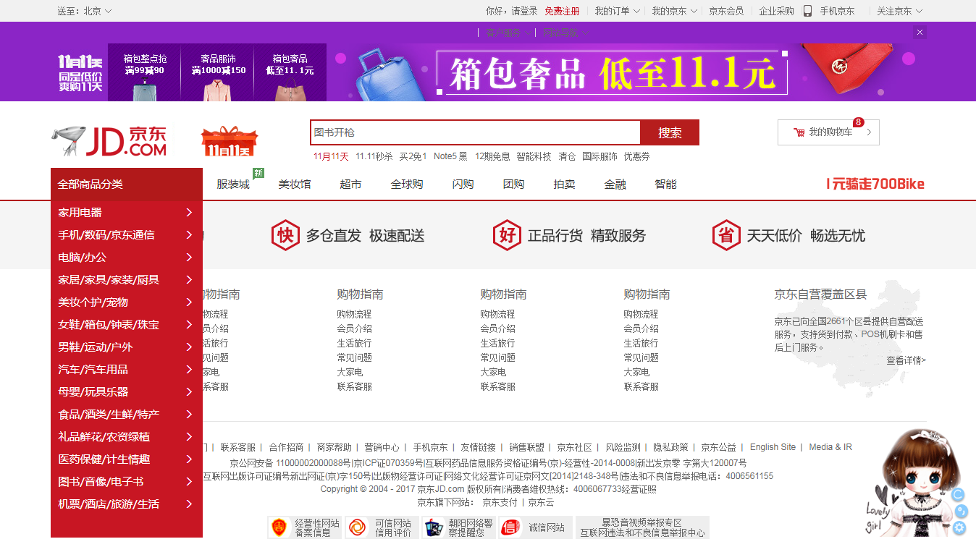Close the purple banner with X

pos(920,33)
